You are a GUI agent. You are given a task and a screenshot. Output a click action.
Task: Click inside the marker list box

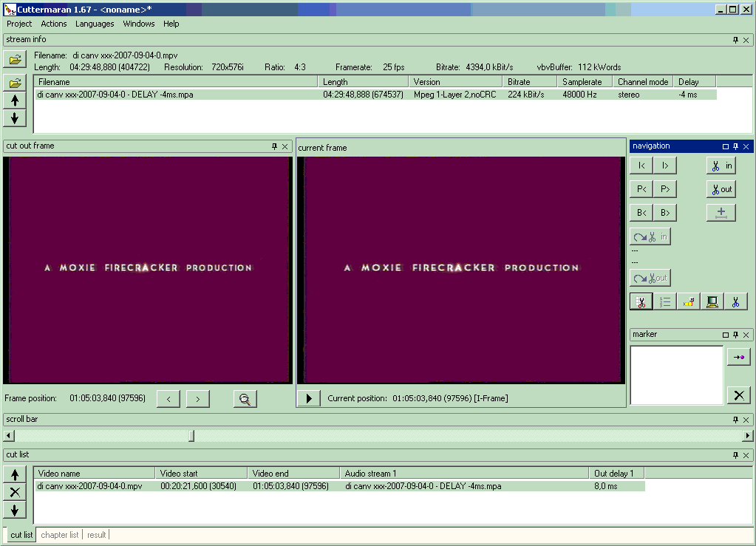676,375
